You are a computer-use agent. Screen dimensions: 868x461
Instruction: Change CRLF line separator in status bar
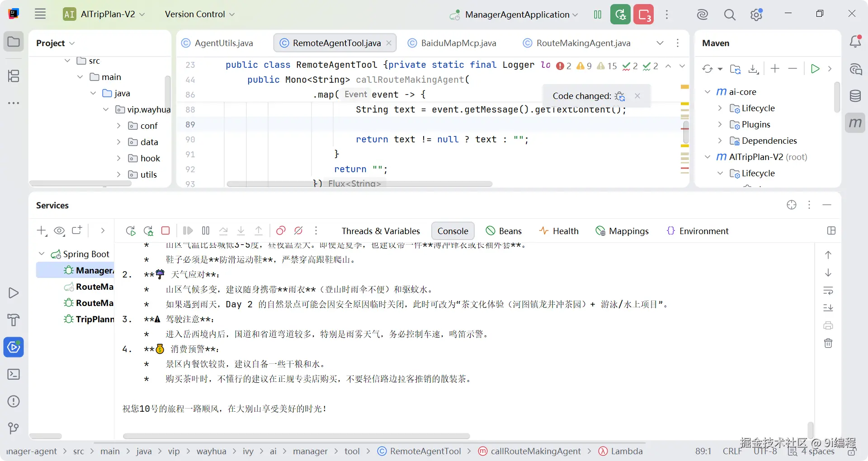[732, 451]
